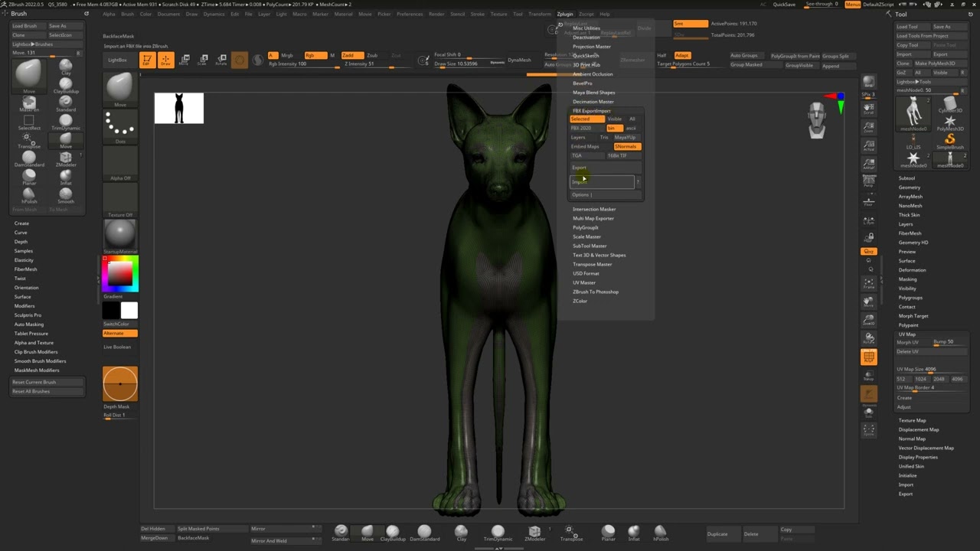Toggle Selected in FBX ExportImport

coord(586,119)
